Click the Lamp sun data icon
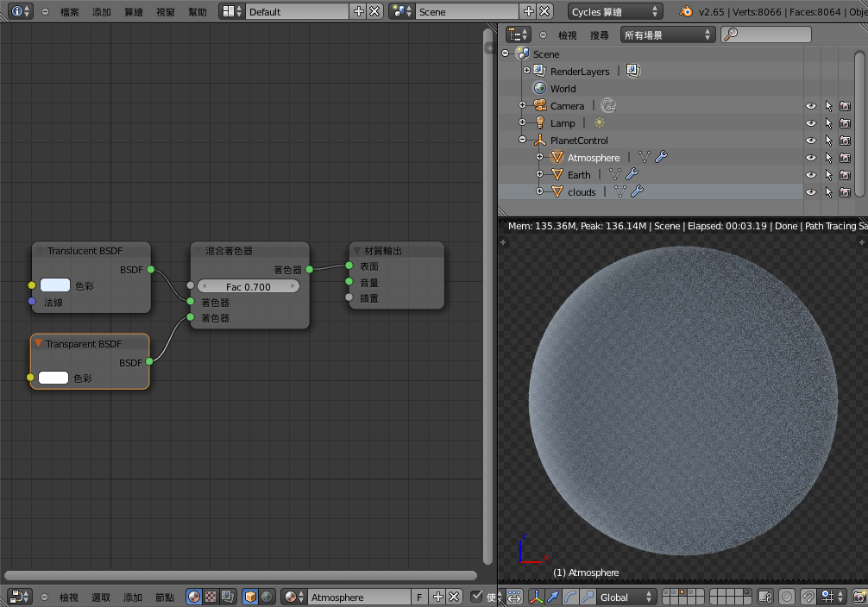The width and height of the screenshot is (868, 607). coord(600,123)
